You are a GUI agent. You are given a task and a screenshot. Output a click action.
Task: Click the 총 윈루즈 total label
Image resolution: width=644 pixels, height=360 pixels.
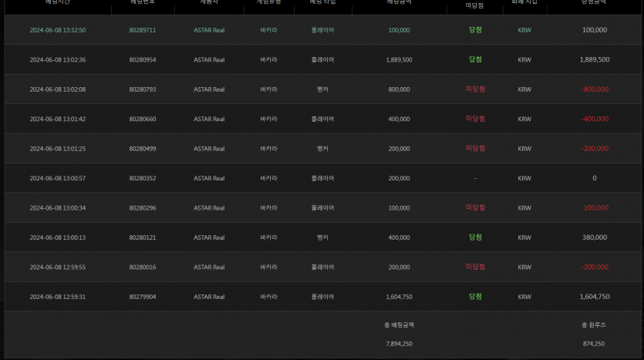click(593, 325)
